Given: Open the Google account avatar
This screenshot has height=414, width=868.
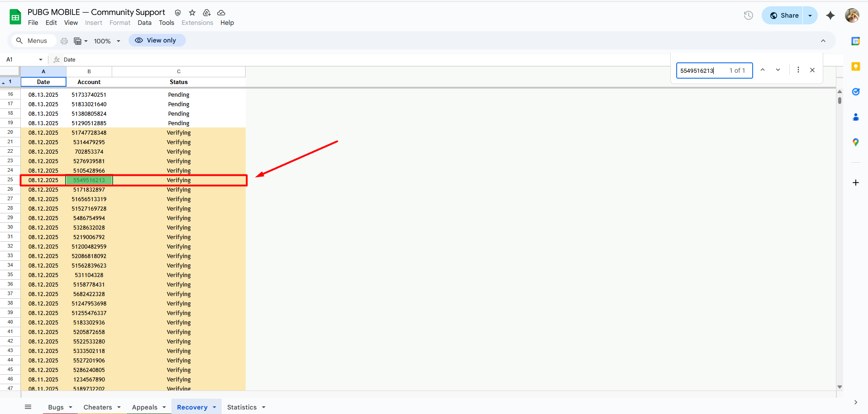Looking at the screenshot, I should pyautogui.click(x=852, y=15).
